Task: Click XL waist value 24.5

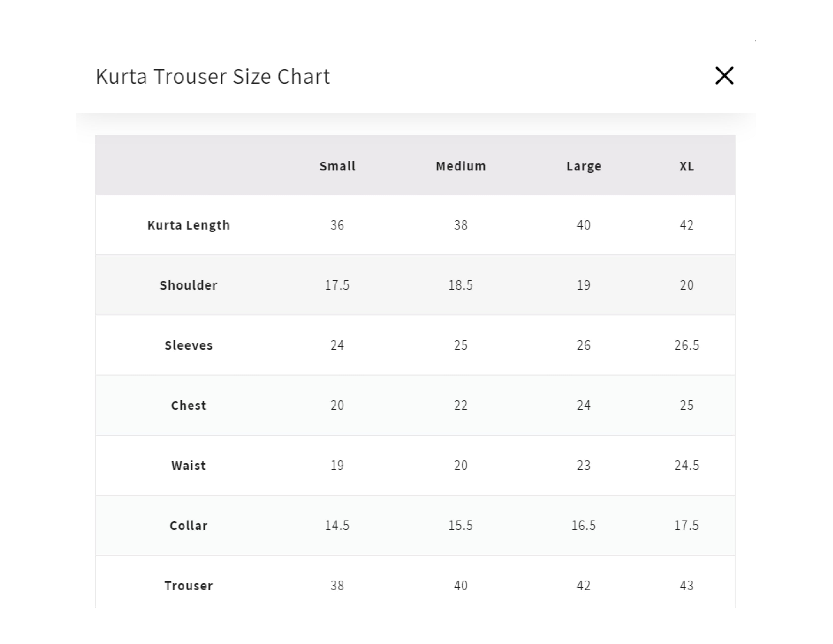Action: click(687, 465)
